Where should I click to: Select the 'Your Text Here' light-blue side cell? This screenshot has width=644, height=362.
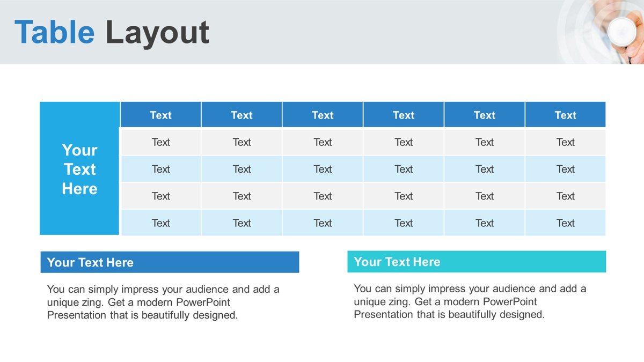coord(79,168)
